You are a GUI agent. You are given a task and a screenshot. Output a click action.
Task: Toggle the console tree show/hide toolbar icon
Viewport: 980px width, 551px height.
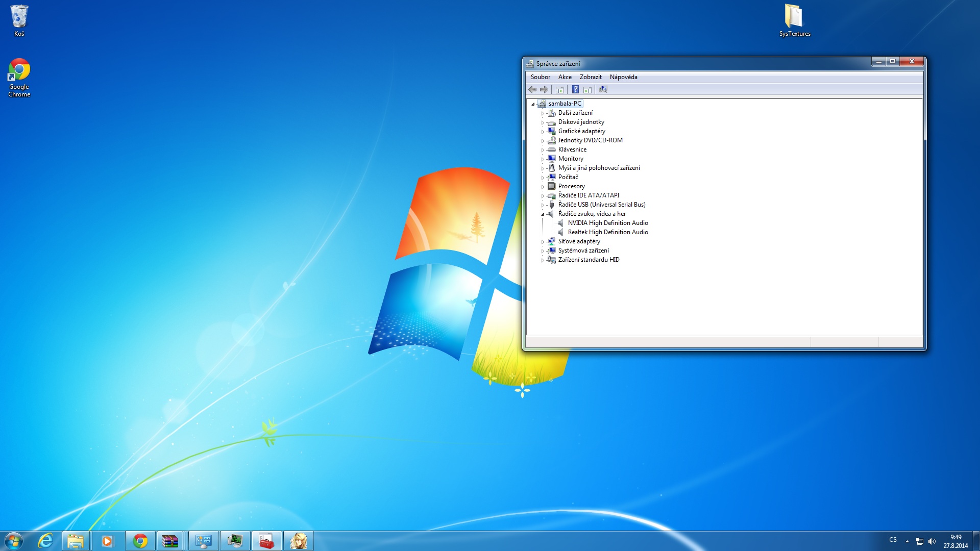pos(560,90)
